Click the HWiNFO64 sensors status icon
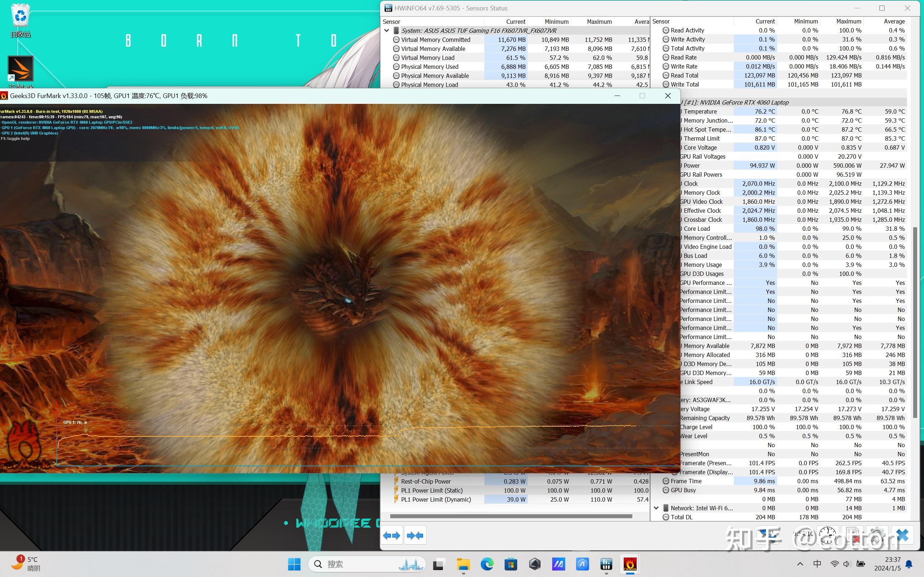This screenshot has height=577, width=924. (388, 7)
